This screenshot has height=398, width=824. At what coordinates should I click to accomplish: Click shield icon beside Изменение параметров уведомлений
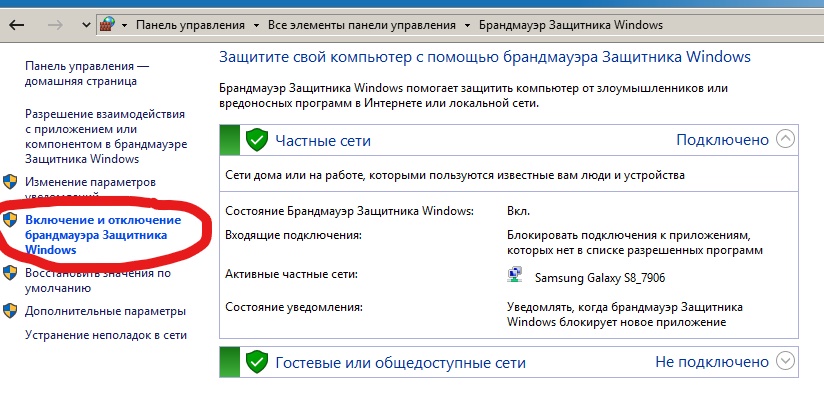click(x=10, y=182)
